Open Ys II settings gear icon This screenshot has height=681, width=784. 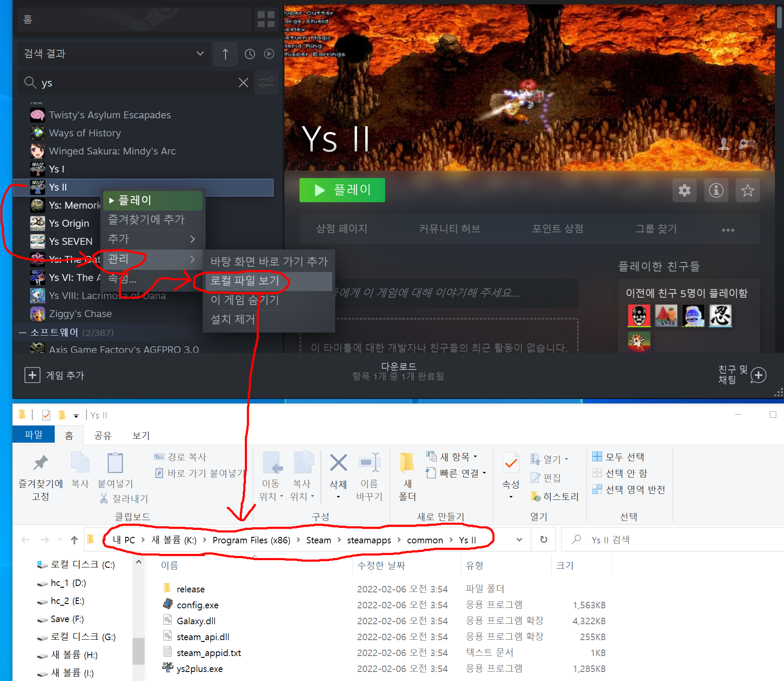[685, 190]
